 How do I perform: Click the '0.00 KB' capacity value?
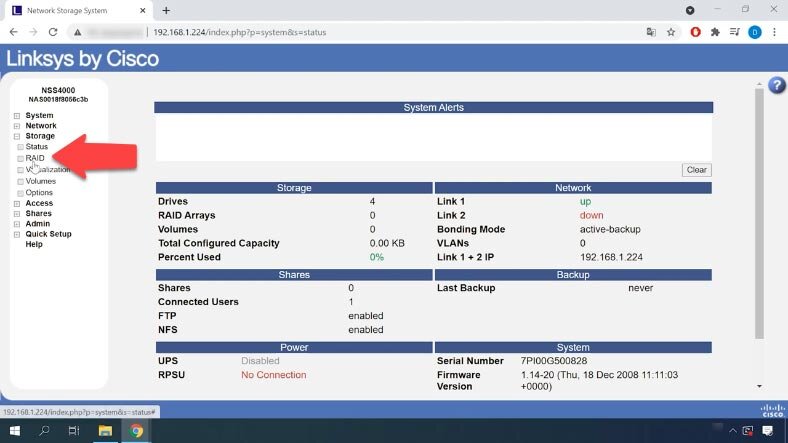tap(386, 244)
